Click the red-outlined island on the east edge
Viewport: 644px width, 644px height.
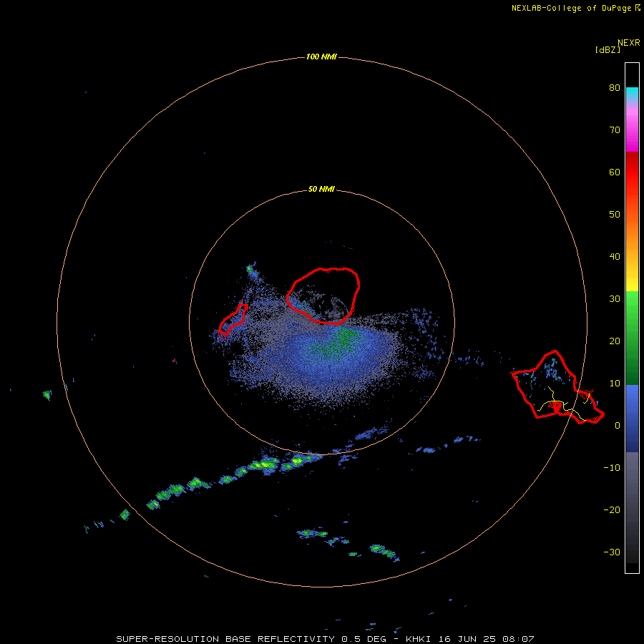pyautogui.click(x=557, y=388)
